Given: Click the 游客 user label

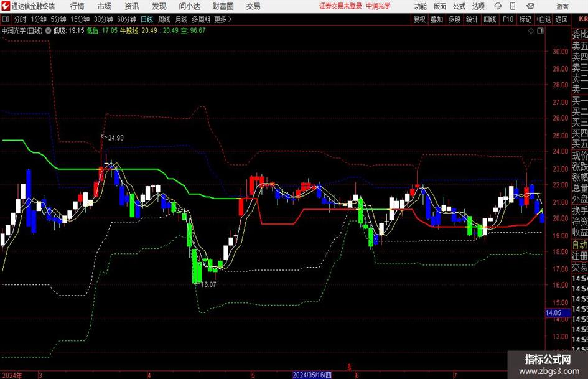Looking at the screenshot, I should [x=562, y=6].
